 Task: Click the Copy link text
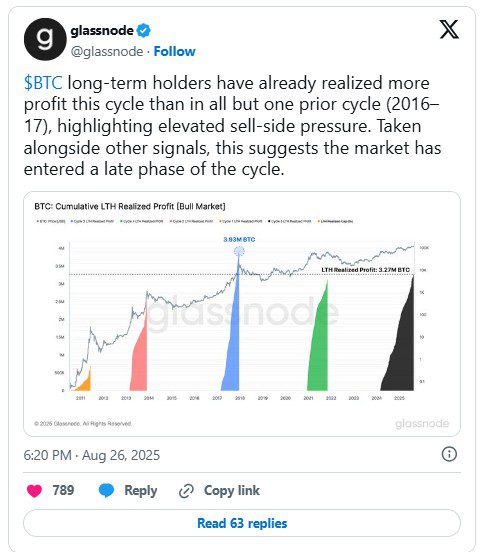tap(232, 491)
